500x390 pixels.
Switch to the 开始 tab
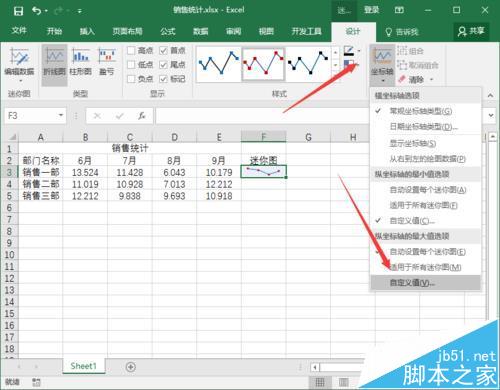coord(54,31)
